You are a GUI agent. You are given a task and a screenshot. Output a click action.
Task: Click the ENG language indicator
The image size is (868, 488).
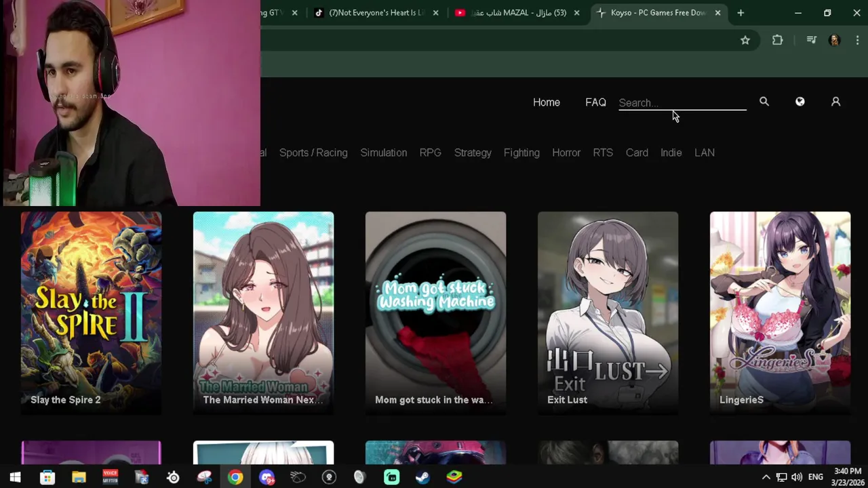(x=816, y=477)
